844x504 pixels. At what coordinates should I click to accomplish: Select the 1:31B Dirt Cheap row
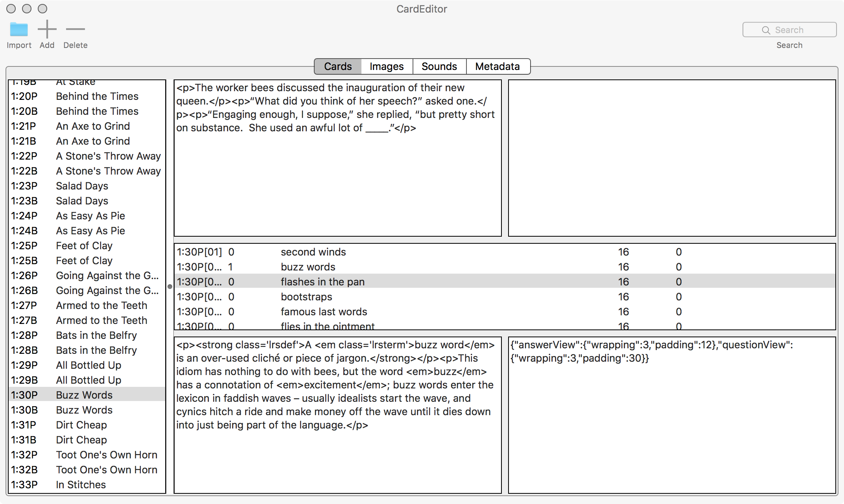[x=87, y=440]
